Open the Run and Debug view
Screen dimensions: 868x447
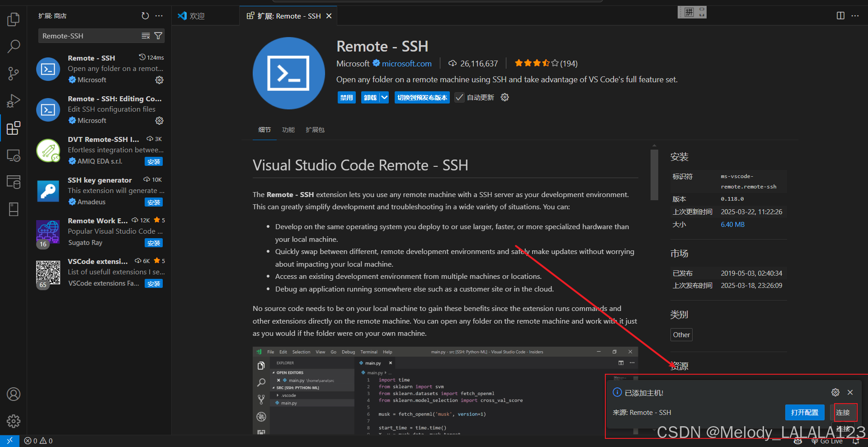14,101
